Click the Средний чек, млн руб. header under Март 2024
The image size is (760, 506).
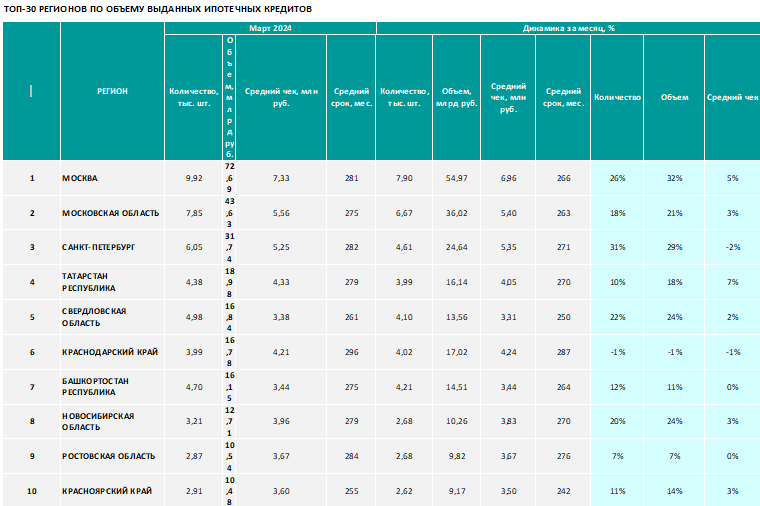click(281, 97)
